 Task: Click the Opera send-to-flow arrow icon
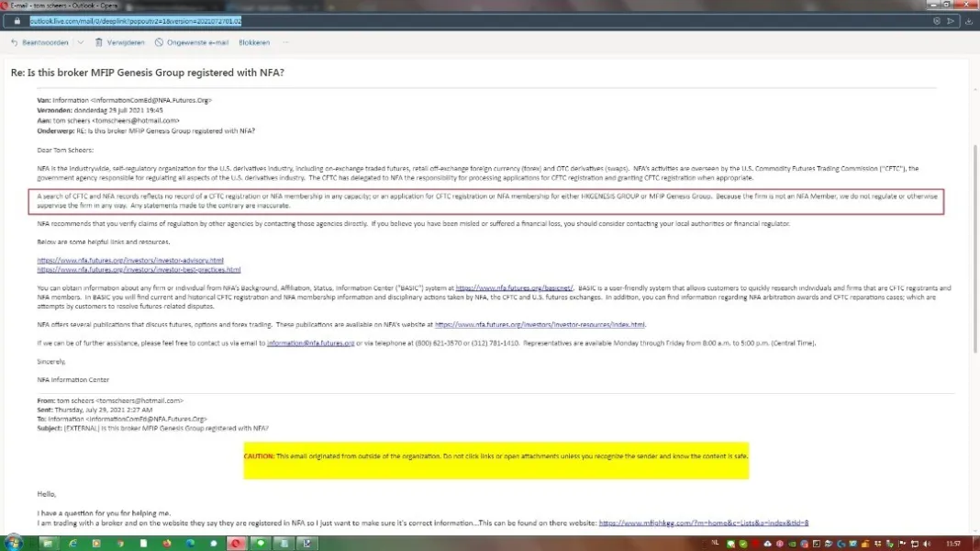(950, 20)
